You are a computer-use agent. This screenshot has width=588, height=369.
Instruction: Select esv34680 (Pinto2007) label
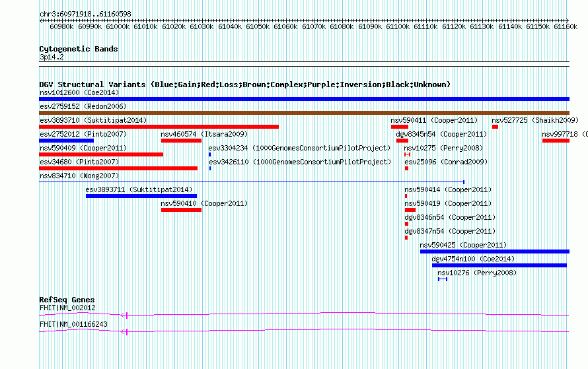coord(79,162)
